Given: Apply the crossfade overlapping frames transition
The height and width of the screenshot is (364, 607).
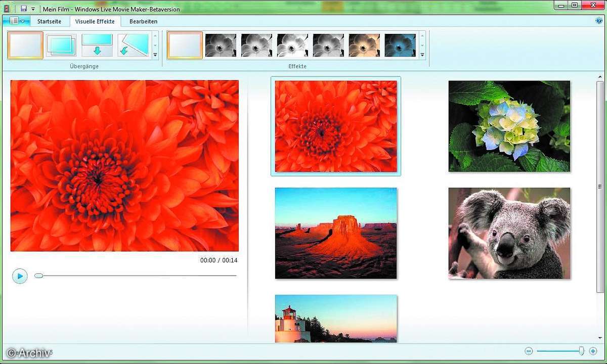Looking at the screenshot, I should tap(61, 45).
